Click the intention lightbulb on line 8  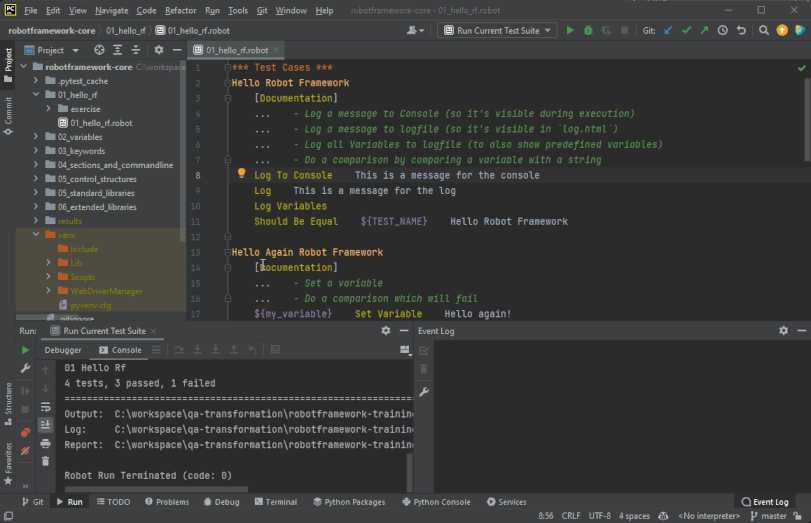(x=241, y=174)
